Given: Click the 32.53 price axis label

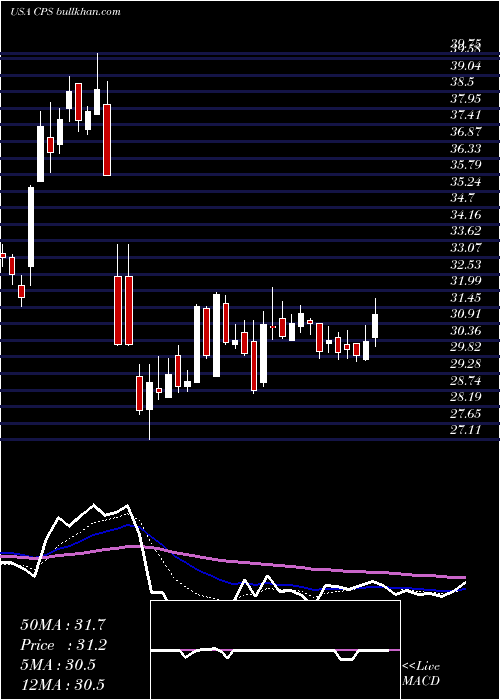Looking at the screenshot, I should pos(466,264).
